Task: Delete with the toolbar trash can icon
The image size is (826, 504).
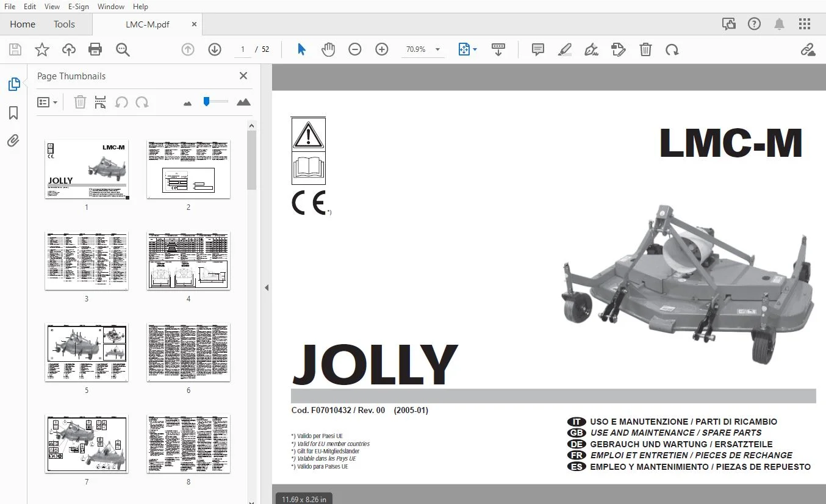Action: (x=645, y=49)
